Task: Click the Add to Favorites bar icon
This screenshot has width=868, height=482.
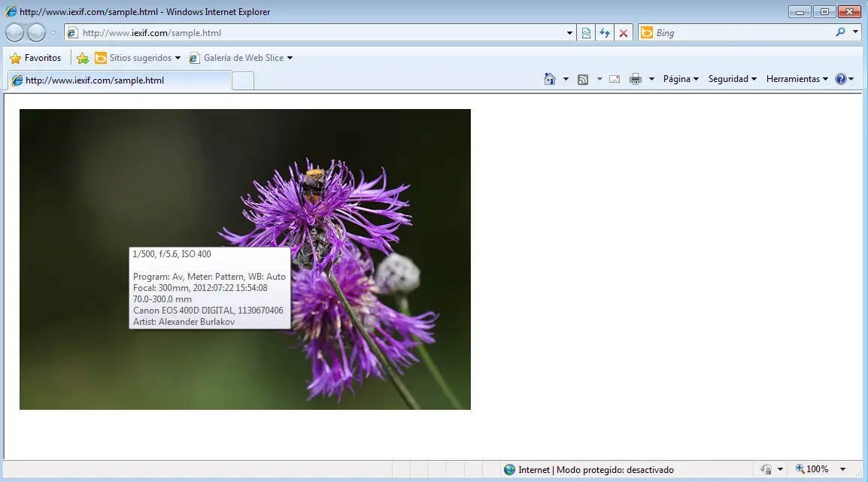Action: (83, 58)
